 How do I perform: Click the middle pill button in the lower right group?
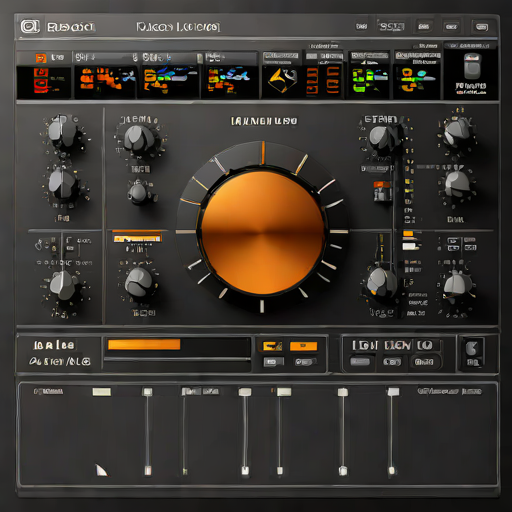[391, 361]
